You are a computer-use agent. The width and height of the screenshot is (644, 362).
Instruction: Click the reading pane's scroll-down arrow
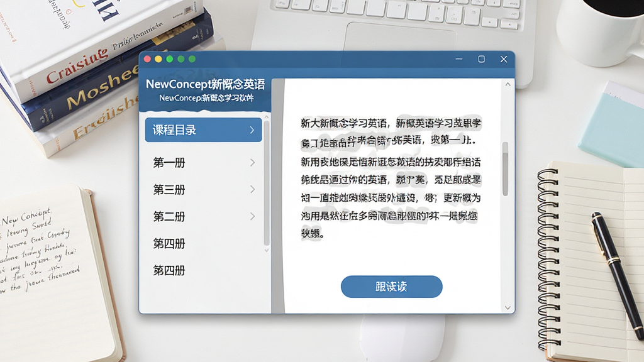508,307
